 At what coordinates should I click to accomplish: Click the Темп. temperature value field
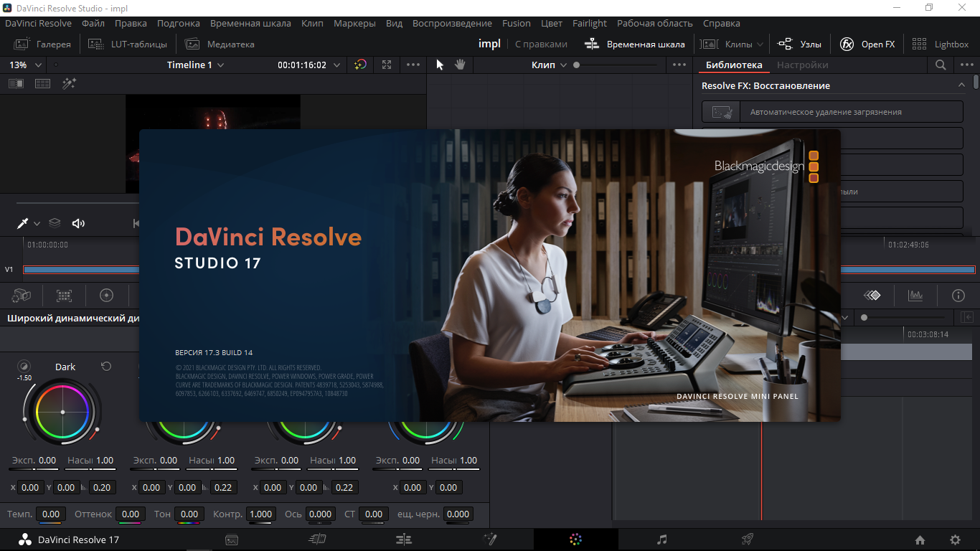pos(51,514)
